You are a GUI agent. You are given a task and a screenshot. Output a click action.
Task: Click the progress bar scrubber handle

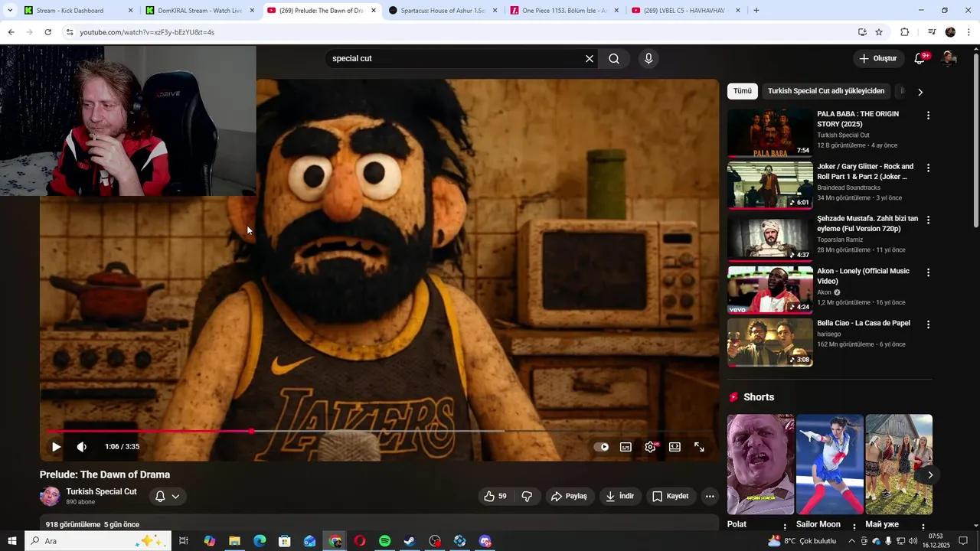251,432
